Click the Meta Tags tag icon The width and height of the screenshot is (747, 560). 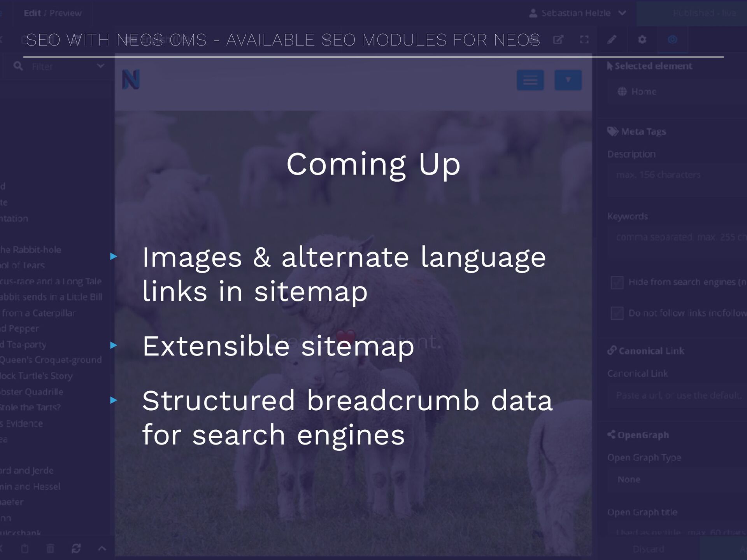click(613, 131)
